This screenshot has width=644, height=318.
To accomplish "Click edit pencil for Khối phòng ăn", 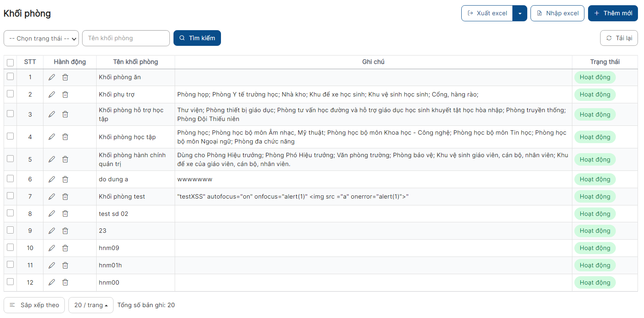I will pos(52,77).
